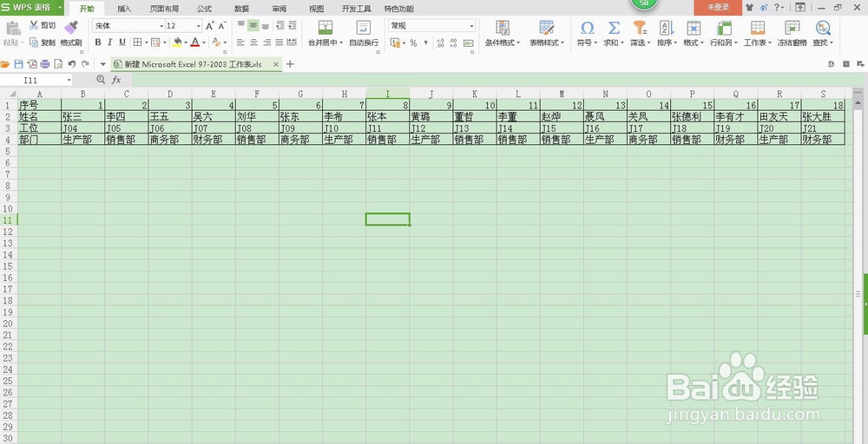868x444 pixels.
Task: Click the print preview icon
Action: pyautogui.click(x=58, y=64)
